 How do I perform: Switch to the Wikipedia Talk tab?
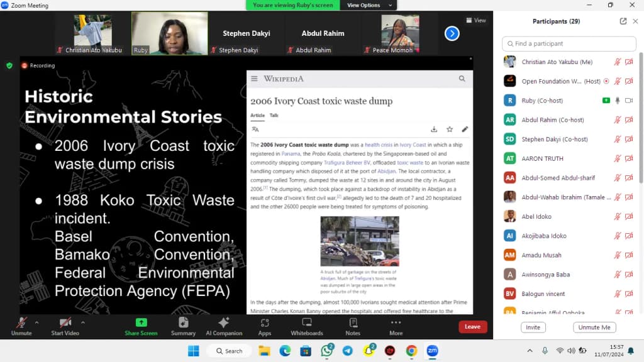274,116
